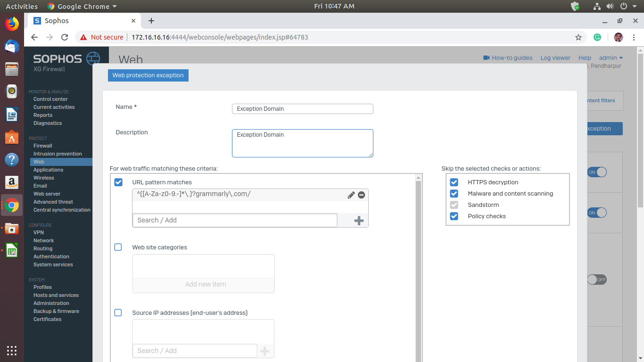This screenshot has width=644, height=362.
Task: Enable the Web site categories checkbox
Action: click(x=118, y=247)
